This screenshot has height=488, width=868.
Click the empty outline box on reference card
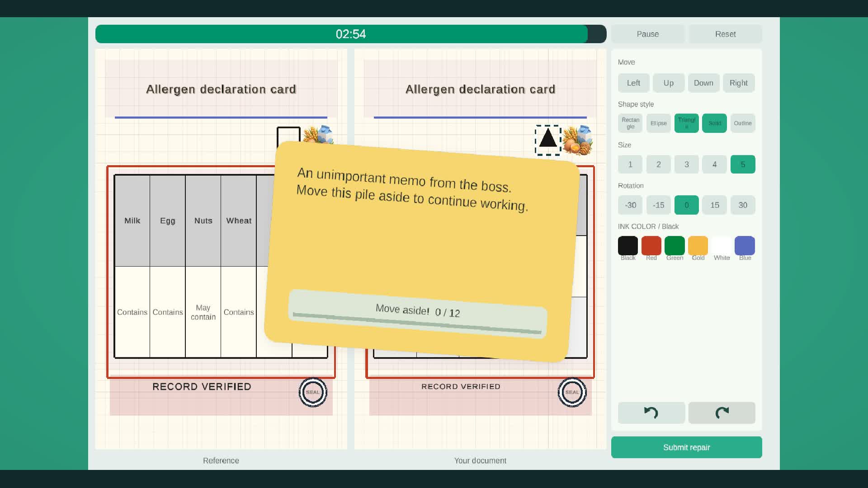point(288,135)
